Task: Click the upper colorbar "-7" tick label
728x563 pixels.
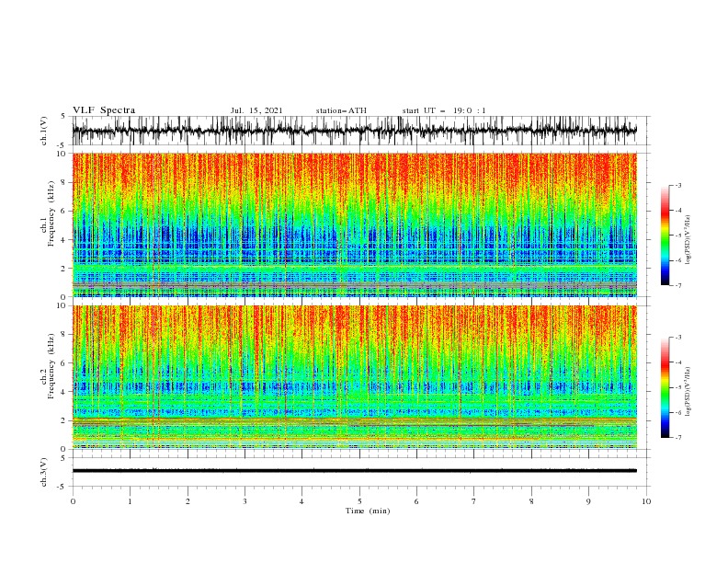Action: tap(677, 285)
